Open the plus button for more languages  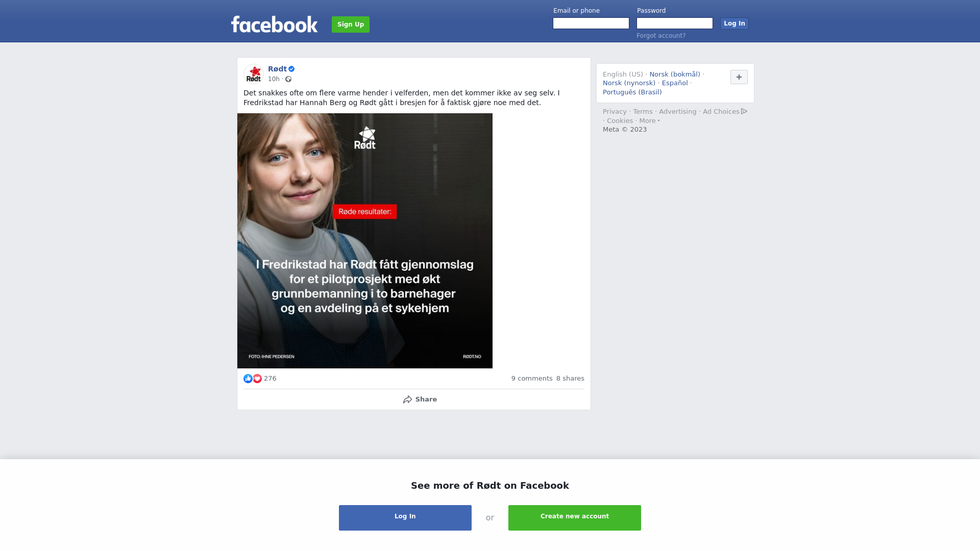click(x=739, y=77)
